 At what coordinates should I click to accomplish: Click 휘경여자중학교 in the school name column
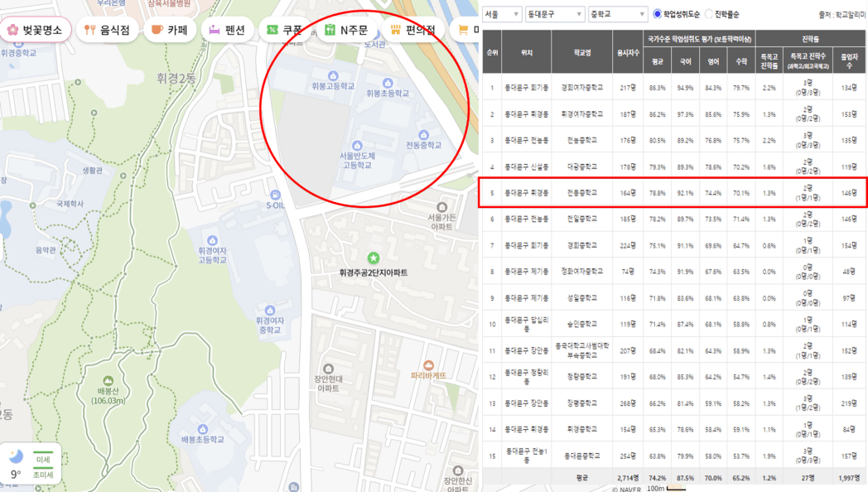point(581,114)
